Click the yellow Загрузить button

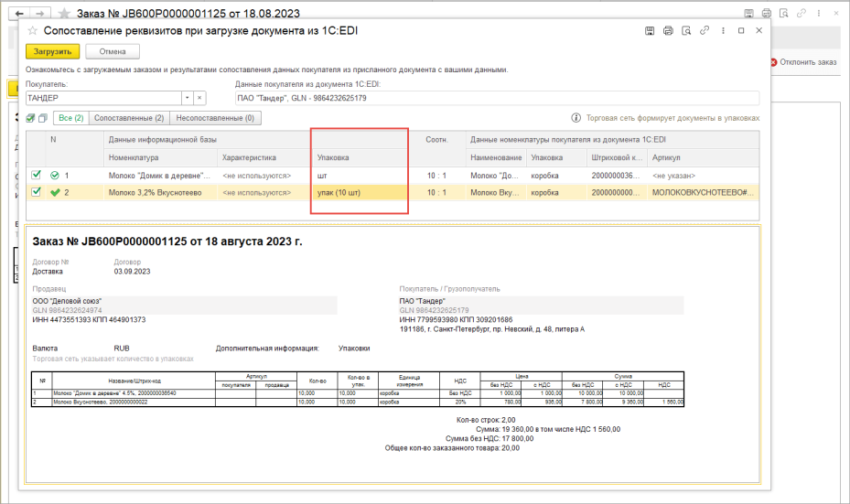[52, 51]
